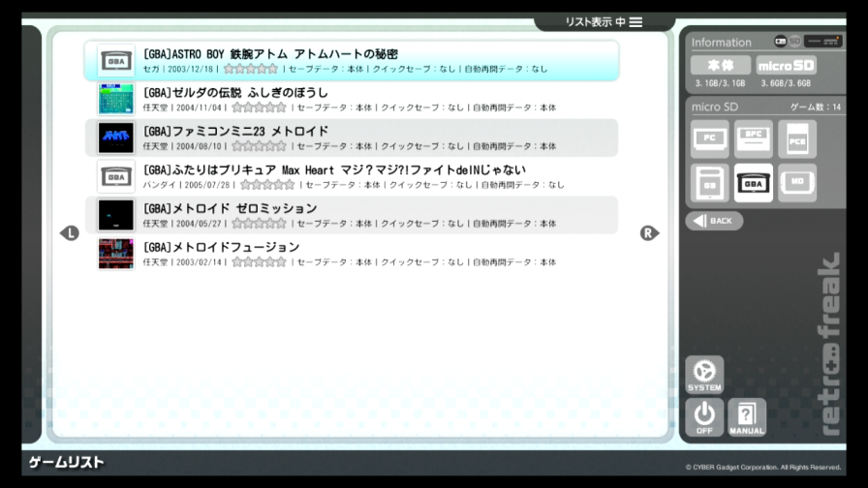Click the Information panel heading
The image size is (868, 488).
tap(722, 43)
